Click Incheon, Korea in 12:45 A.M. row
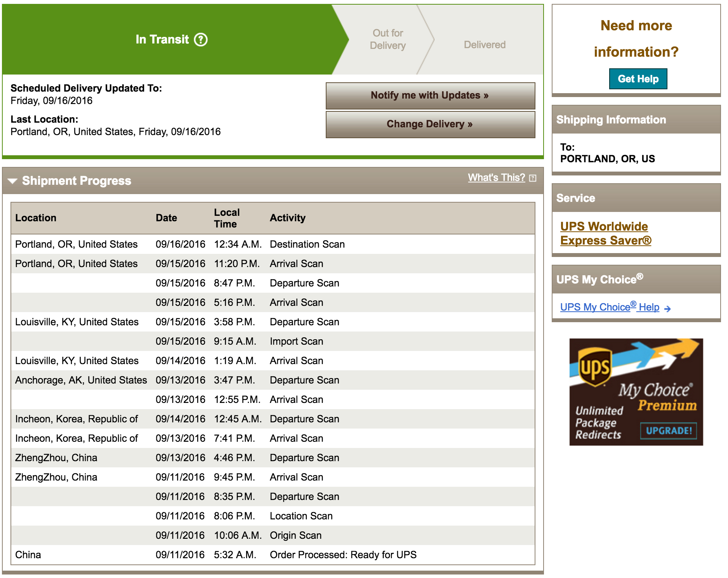Screen dimensions: 728x578 click(76, 419)
